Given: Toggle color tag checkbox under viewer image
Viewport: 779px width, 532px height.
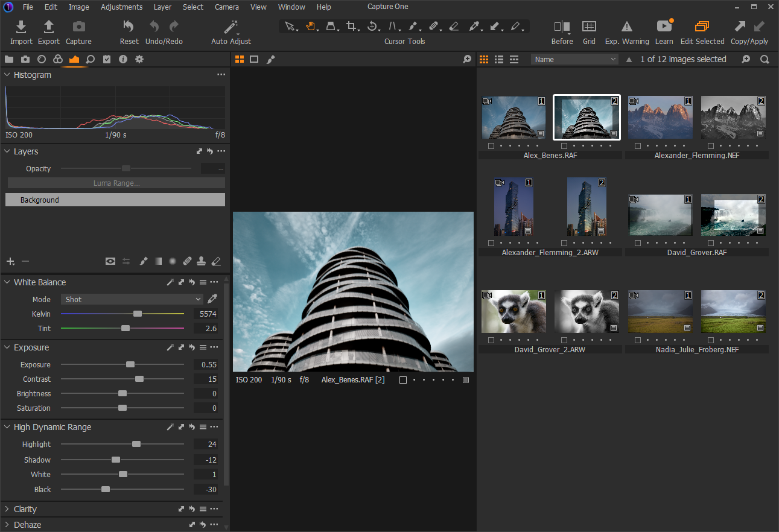Looking at the screenshot, I should click(403, 380).
